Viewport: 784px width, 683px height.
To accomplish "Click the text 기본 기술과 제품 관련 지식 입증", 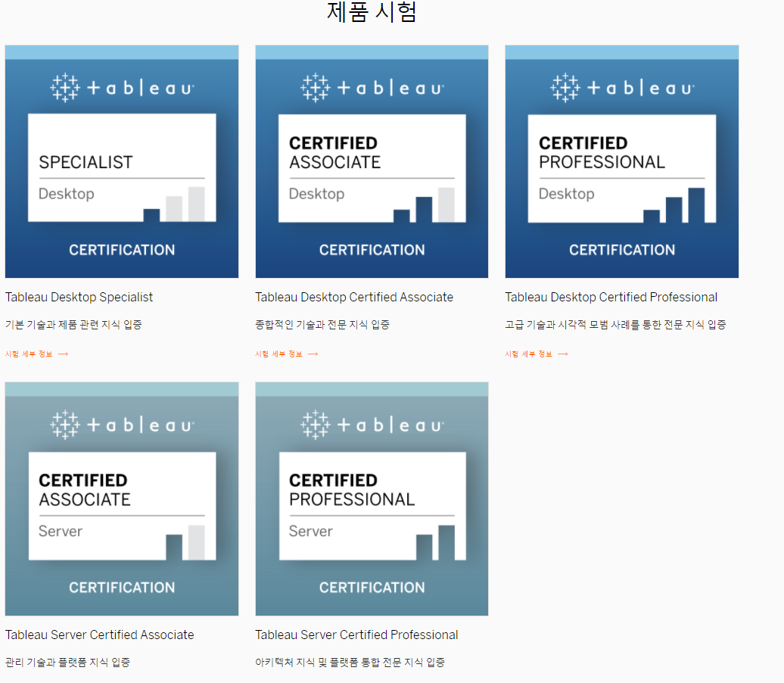I will [x=73, y=325].
